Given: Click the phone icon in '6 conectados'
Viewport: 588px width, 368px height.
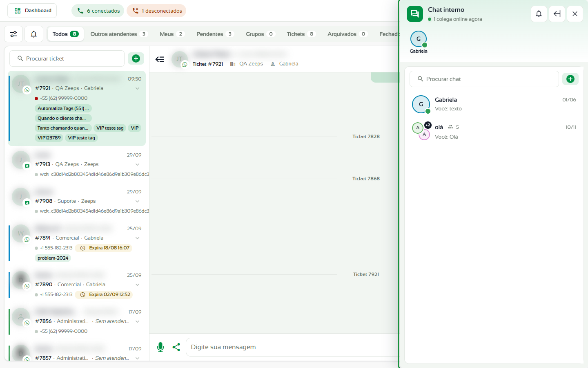Looking at the screenshot, I should (80, 11).
